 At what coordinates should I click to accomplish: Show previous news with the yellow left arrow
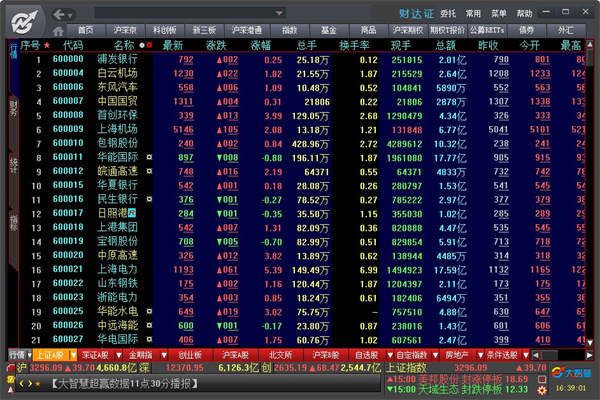[21, 383]
